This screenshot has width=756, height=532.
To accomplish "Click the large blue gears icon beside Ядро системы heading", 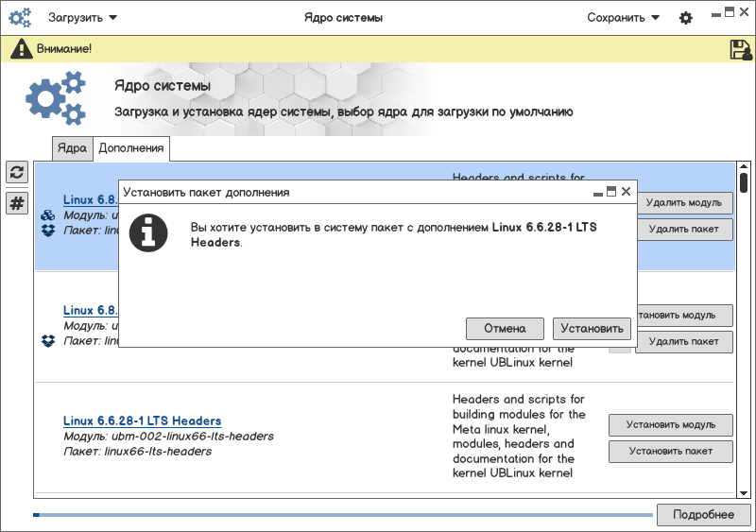I will 56,98.
